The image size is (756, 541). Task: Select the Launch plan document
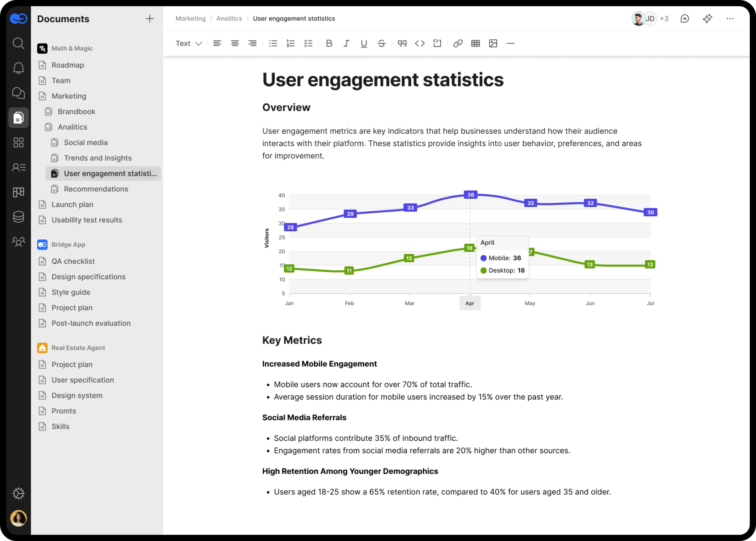point(72,205)
